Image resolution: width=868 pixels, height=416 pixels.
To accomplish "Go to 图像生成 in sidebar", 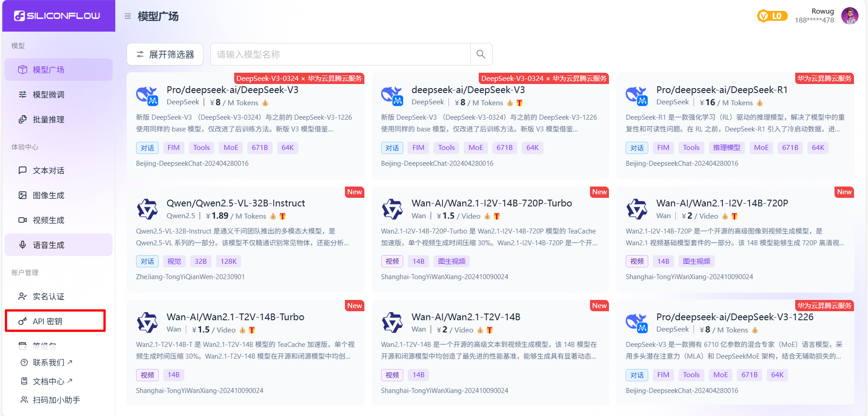I will tap(58, 195).
